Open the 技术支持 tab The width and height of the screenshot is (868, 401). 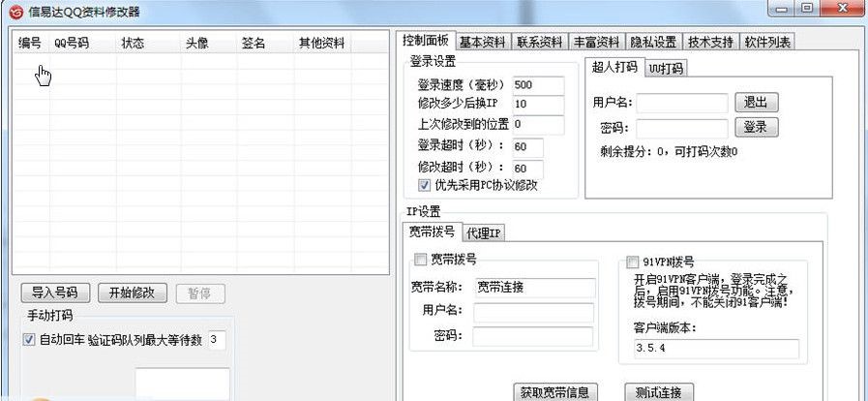tap(711, 42)
